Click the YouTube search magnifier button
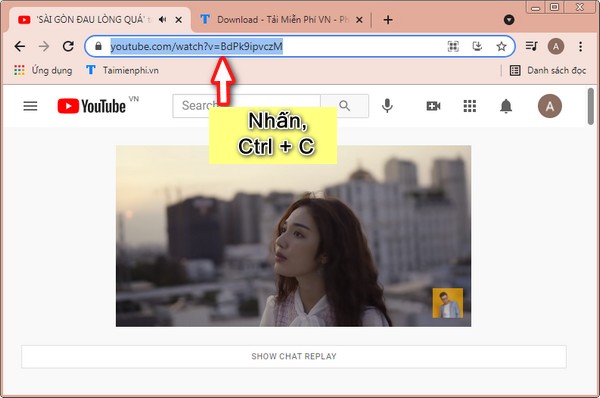600x398 pixels. (344, 106)
